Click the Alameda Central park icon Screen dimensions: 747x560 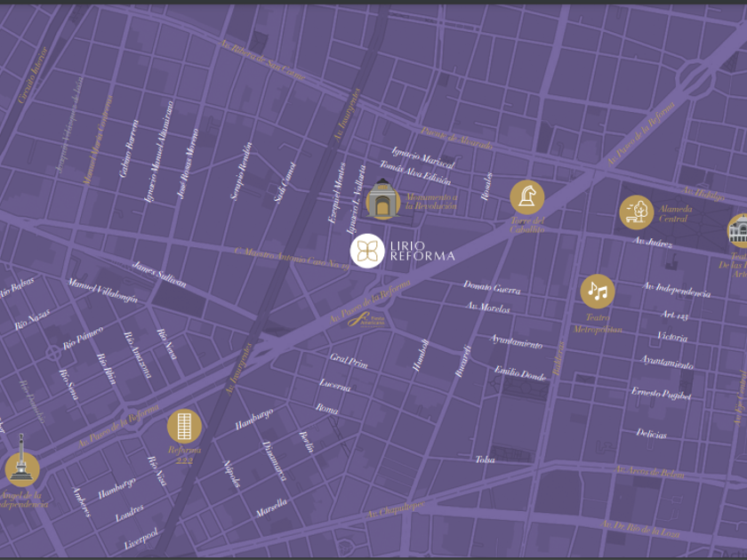(x=637, y=212)
